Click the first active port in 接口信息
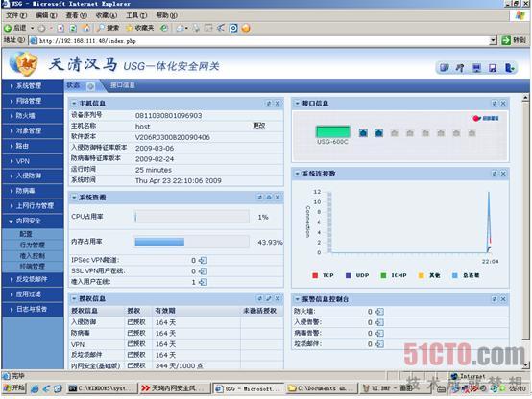This screenshot has height=399, width=532. (363, 133)
